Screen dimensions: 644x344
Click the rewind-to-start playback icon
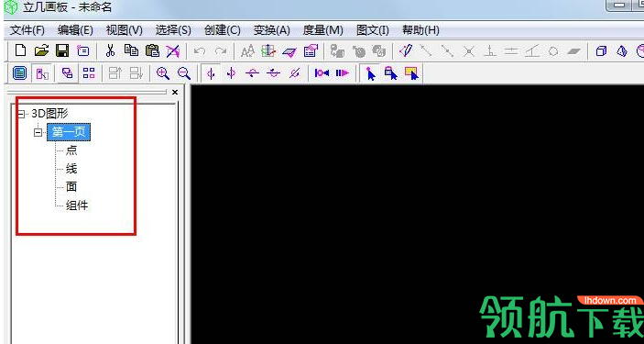coord(322,73)
